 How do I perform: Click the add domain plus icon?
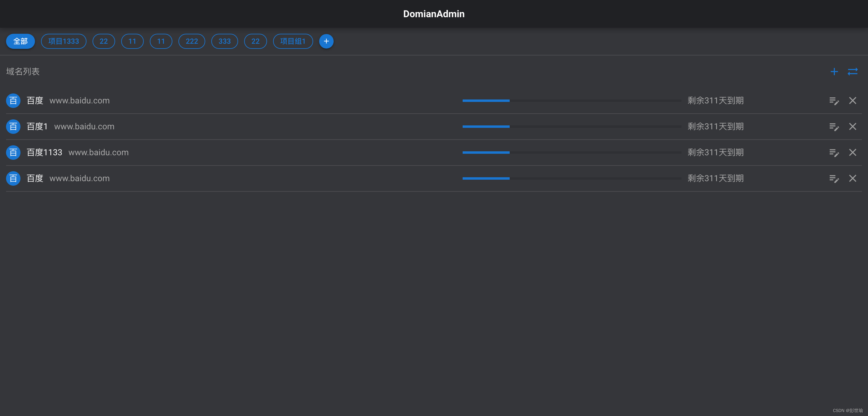pos(834,71)
